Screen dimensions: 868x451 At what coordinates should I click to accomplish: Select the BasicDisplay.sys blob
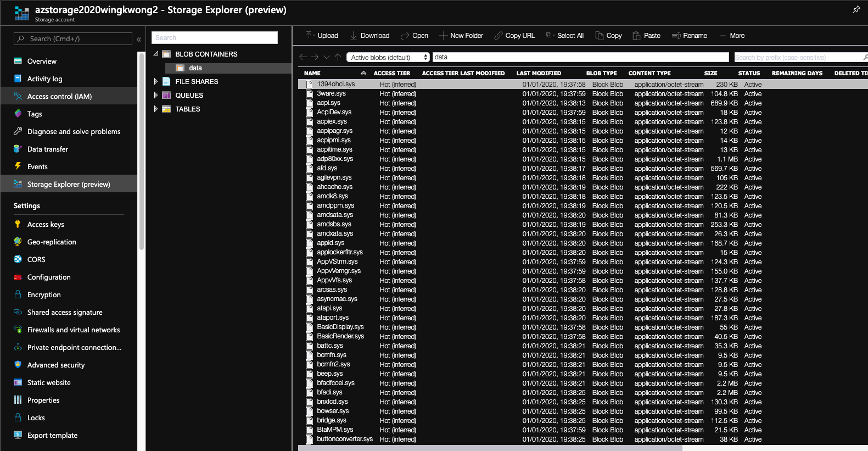point(340,327)
